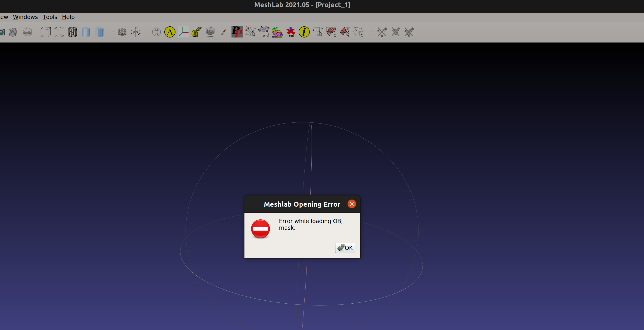Open the Windows menu
The height and width of the screenshot is (330, 644).
pyautogui.click(x=25, y=17)
